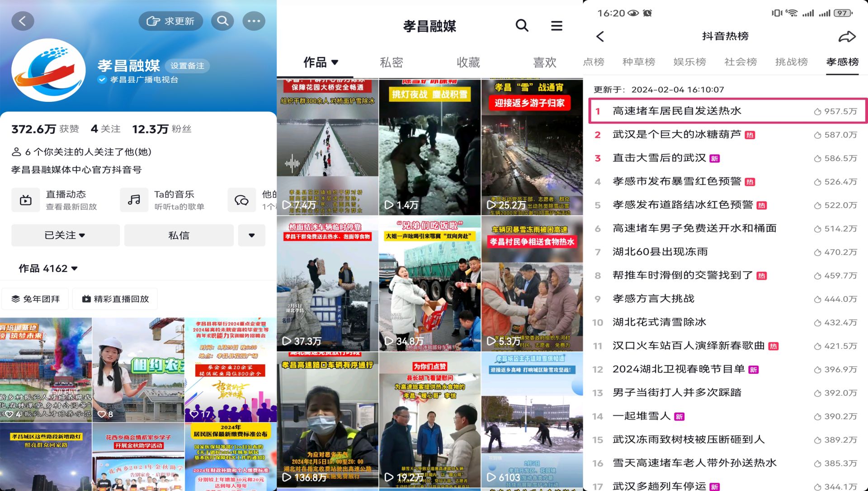
Task: Play the 136.8万 views masked woman video
Action: 328,419
